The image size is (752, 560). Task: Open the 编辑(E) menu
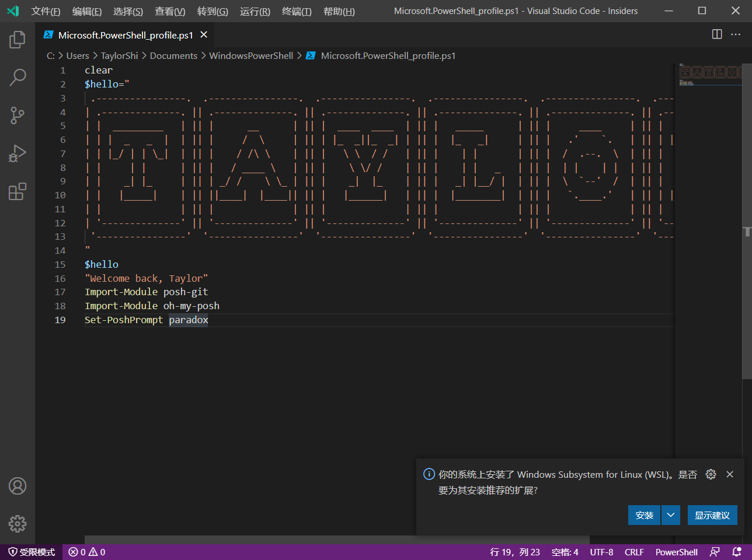coord(87,11)
